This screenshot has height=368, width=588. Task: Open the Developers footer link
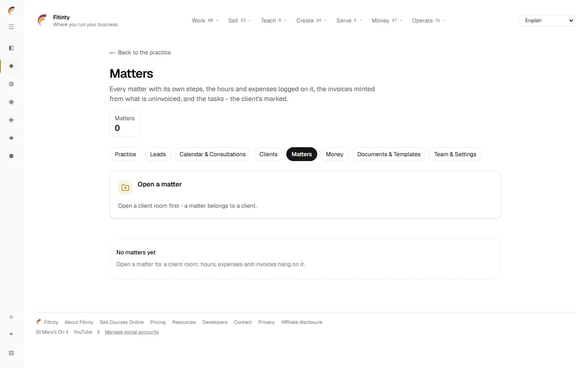215,322
